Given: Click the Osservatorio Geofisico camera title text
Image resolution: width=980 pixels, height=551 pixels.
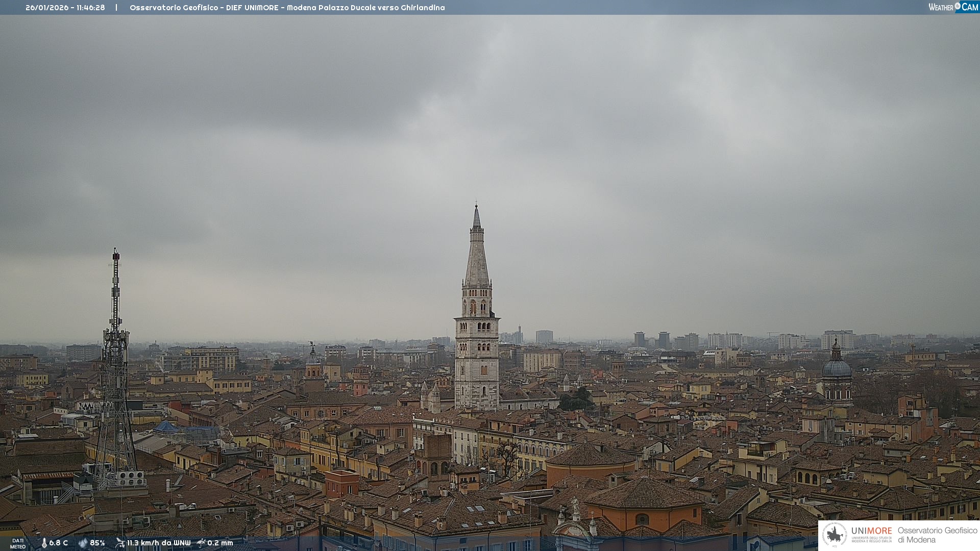Looking at the screenshot, I should [287, 8].
